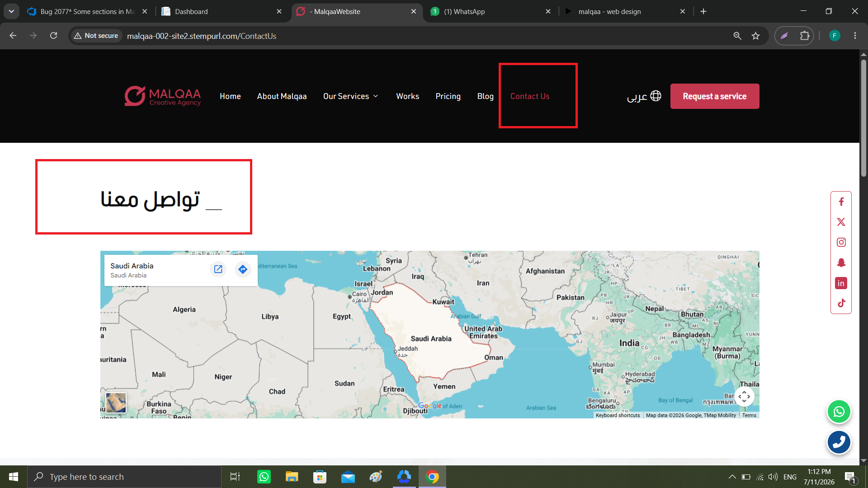Switch to the Dashboard browser tab
The image size is (868, 488).
[x=222, y=11]
